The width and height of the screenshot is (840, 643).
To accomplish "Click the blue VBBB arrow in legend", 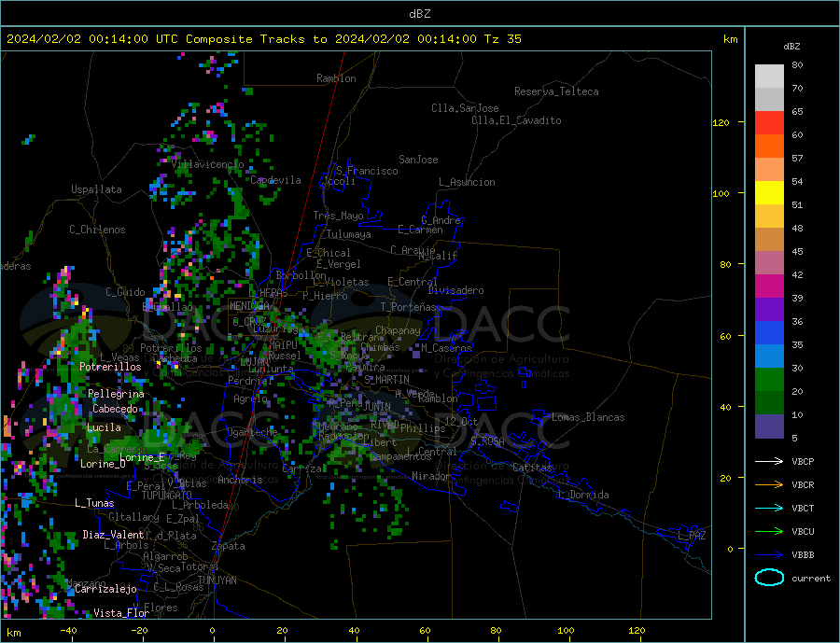I will 769,555.
